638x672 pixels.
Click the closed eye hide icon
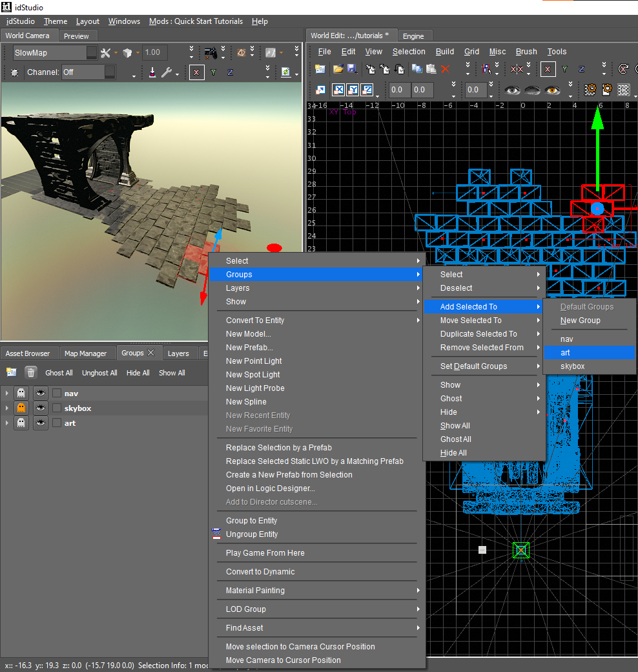532,90
